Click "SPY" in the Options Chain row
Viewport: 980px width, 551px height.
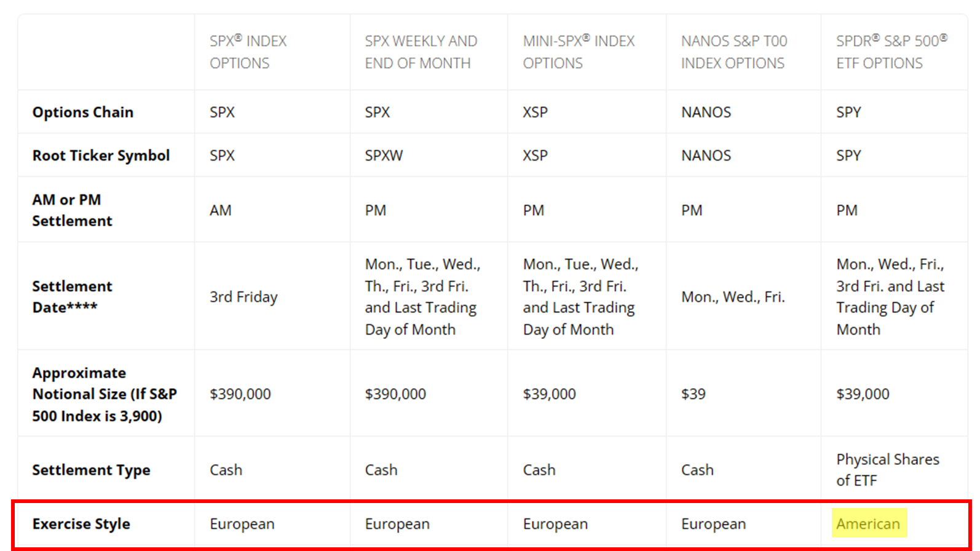(x=848, y=112)
